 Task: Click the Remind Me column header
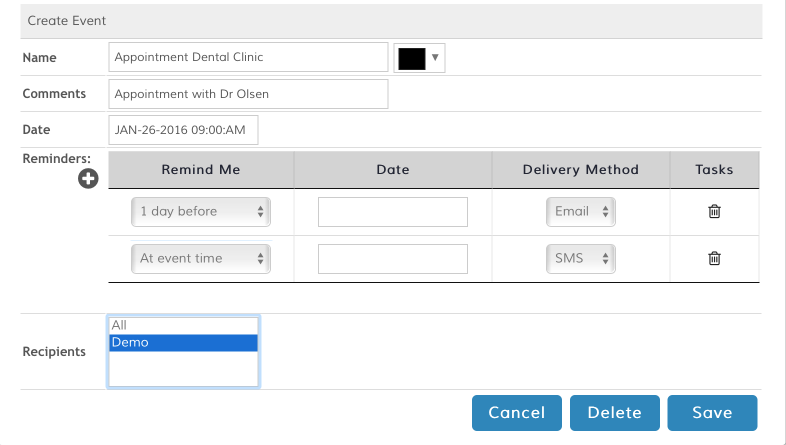coord(201,170)
